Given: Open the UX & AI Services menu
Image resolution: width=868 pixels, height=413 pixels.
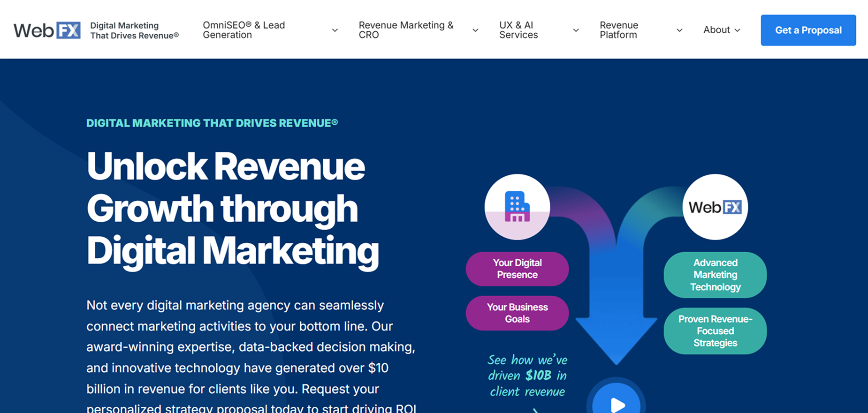Looking at the screenshot, I should (518, 30).
